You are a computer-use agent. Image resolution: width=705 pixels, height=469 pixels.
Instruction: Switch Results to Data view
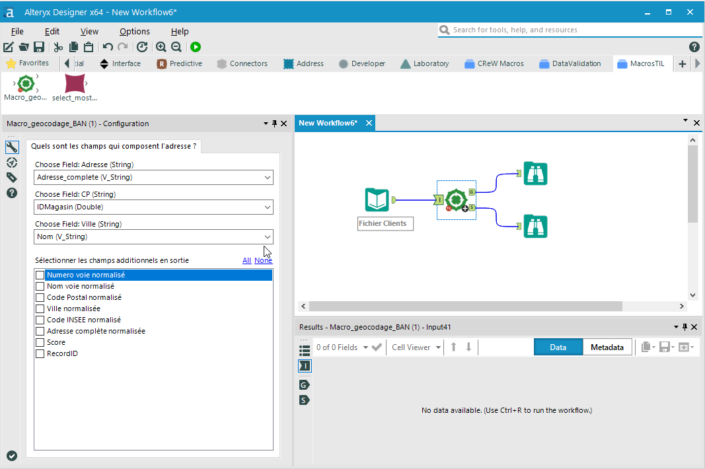558,347
